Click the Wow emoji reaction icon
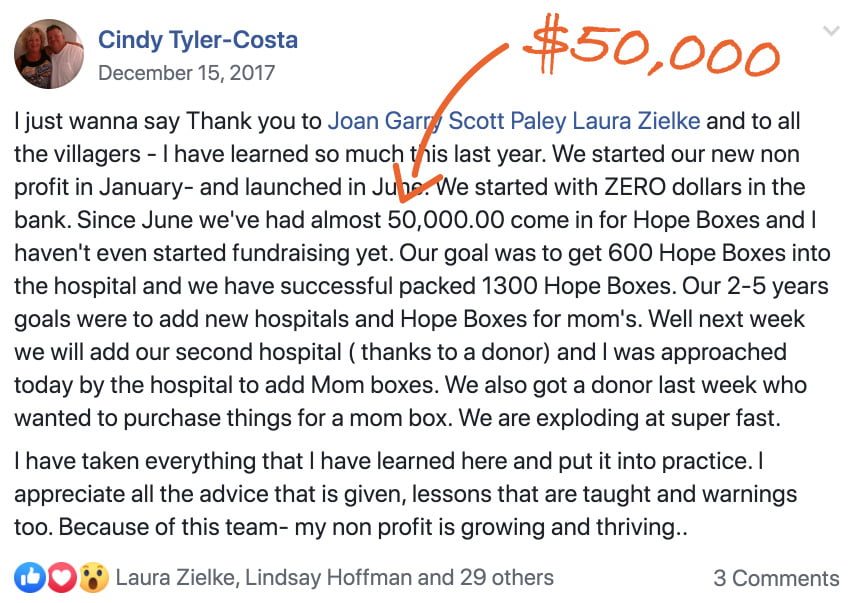Image resolution: width=857 pixels, height=603 pixels. click(x=94, y=578)
